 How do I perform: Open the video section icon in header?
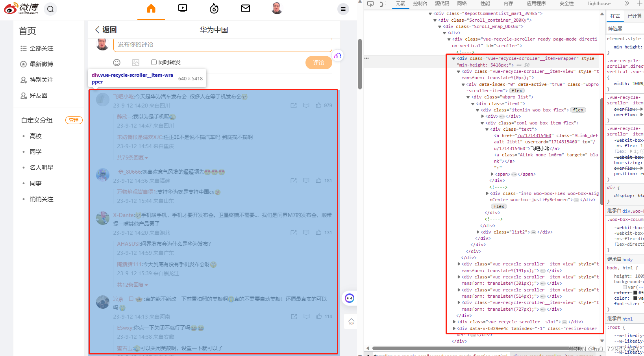click(x=183, y=8)
